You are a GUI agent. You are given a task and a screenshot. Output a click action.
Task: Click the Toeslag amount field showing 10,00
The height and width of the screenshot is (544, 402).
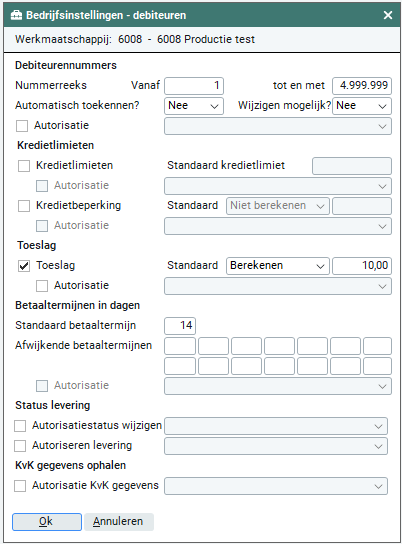pyautogui.click(x=362, y=266)
